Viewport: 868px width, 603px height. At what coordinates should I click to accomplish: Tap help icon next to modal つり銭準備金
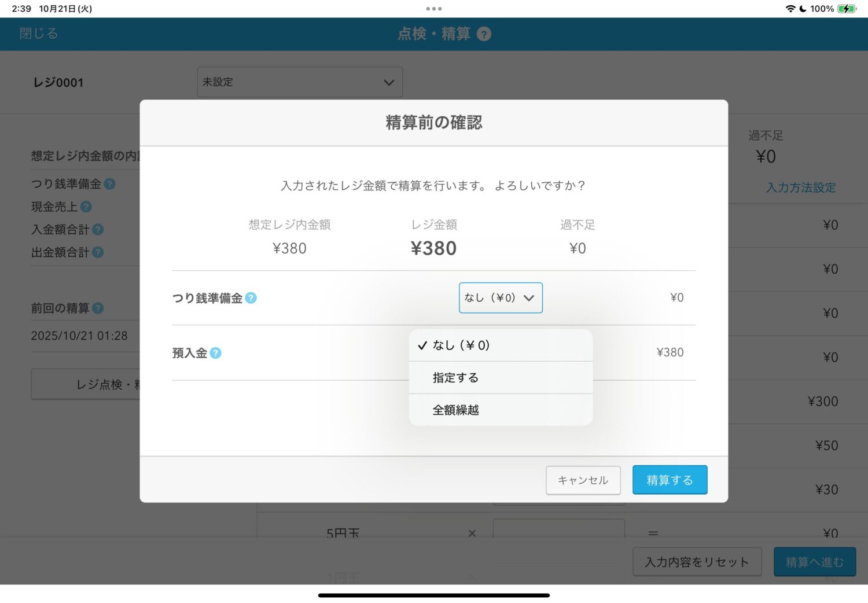click(251, 298)
